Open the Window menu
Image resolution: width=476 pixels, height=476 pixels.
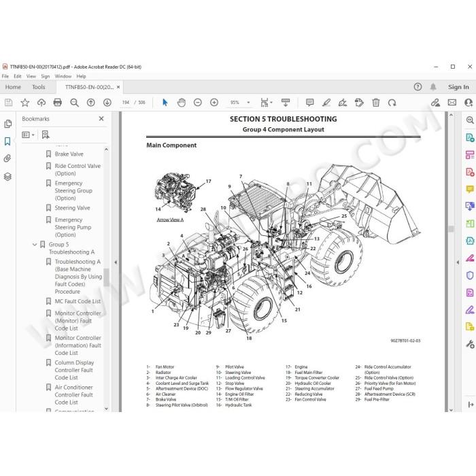63,76
